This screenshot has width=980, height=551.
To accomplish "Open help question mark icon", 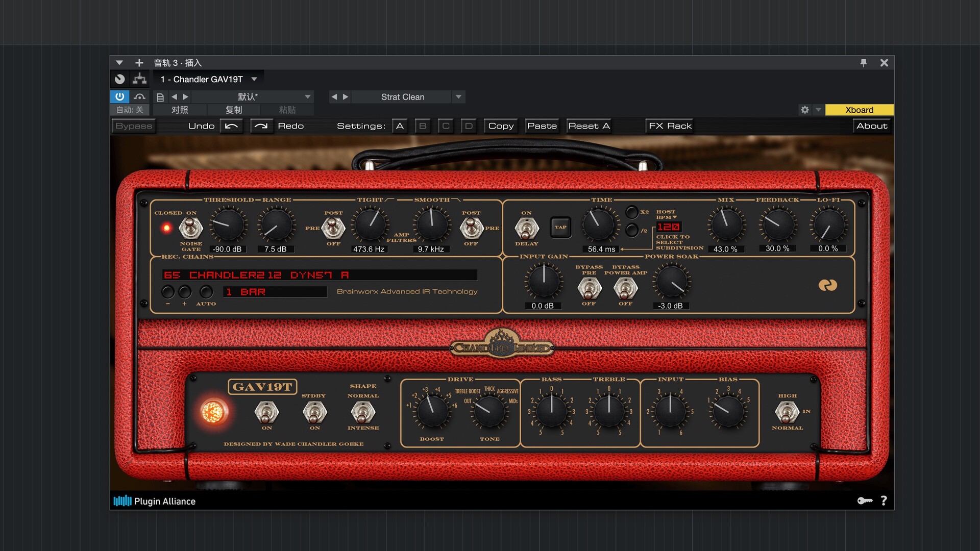I will (884, 500).
